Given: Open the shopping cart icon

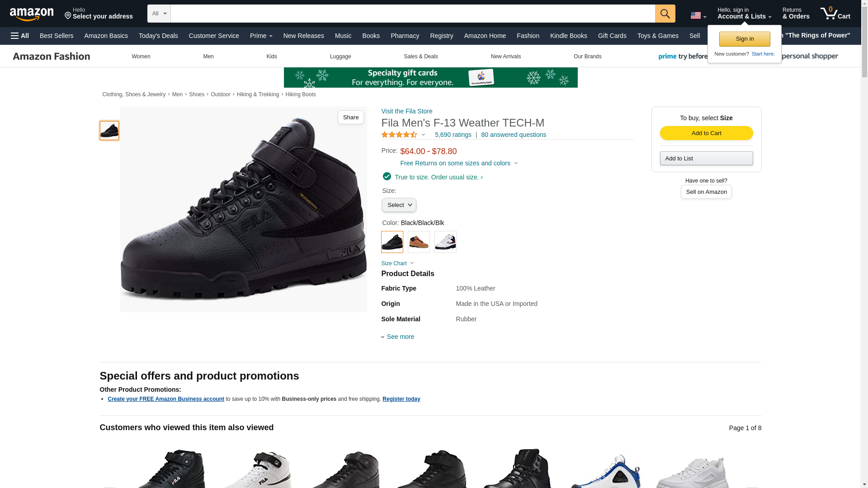Looking at the screenshot, I should (835, 13).
